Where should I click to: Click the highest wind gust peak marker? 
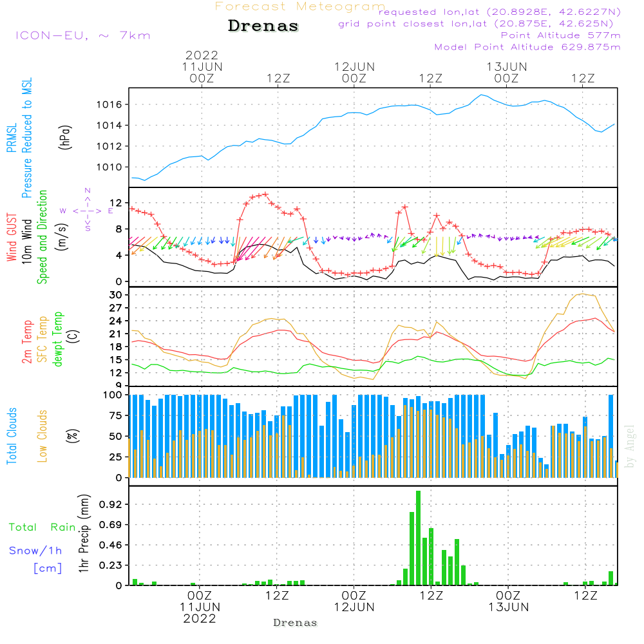(x=265, y=194)
